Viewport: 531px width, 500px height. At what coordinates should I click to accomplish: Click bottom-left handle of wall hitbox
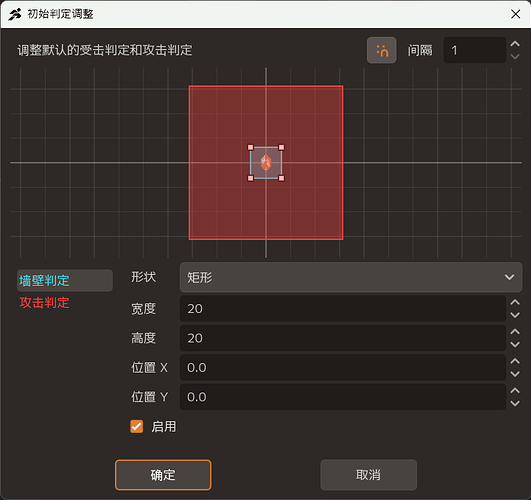click(251, 178)
